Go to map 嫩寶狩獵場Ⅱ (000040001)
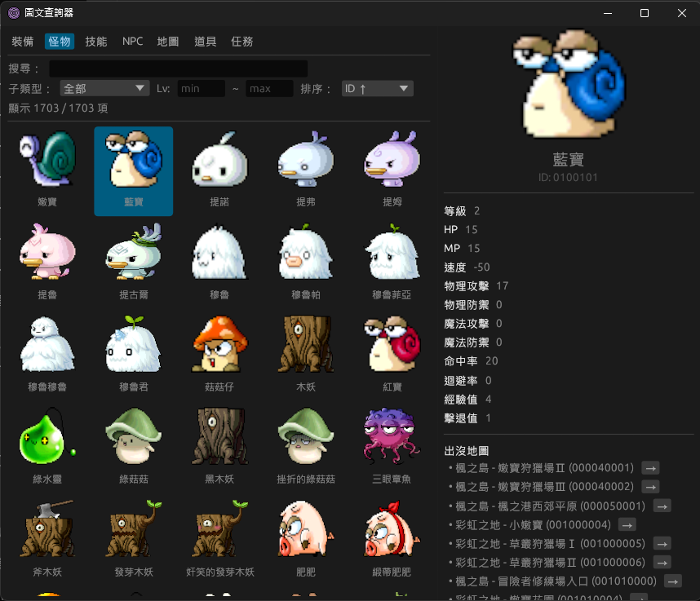Screen dimensions: 700x601 click(x=650, y=468)
